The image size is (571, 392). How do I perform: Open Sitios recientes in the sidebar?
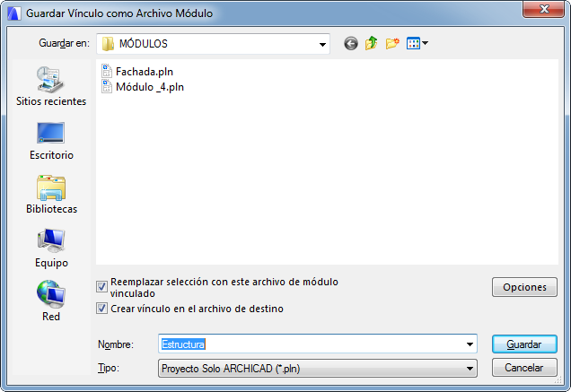click(51, 87)
